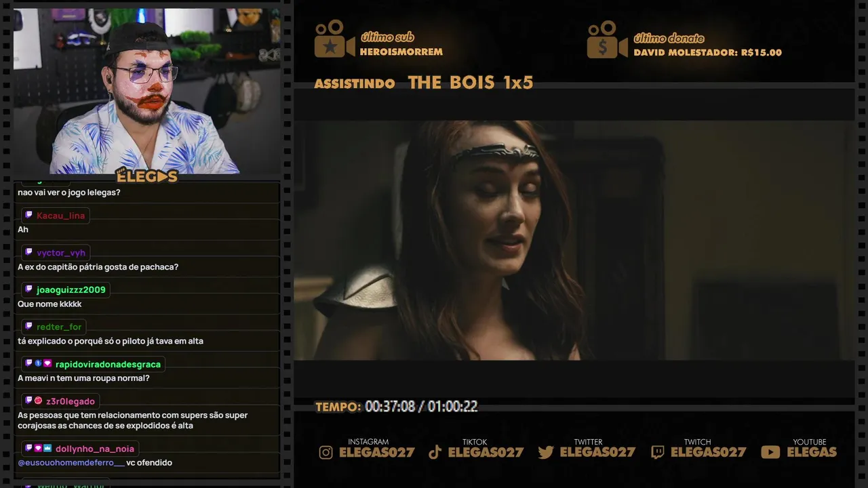Click the último donate label
This screenshot has height=488, width=868.
point(669,38)
